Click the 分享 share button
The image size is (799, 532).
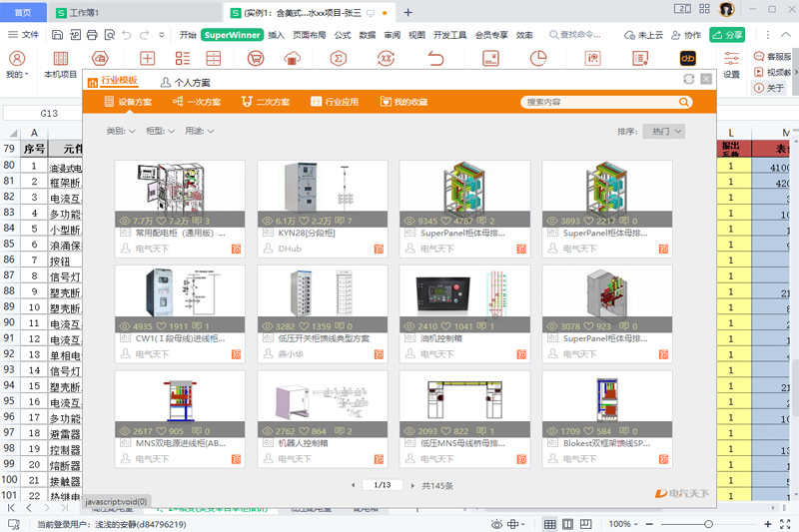727,35
